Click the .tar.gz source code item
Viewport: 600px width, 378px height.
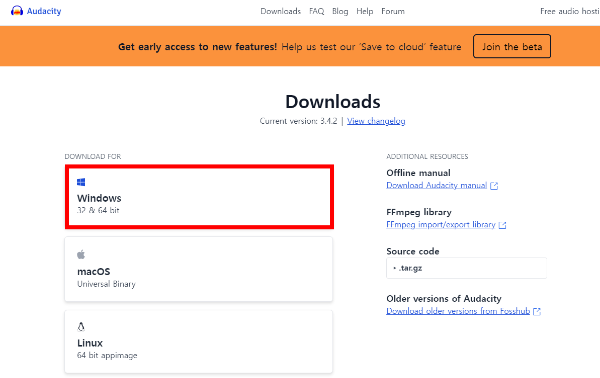tap(466, 268)
